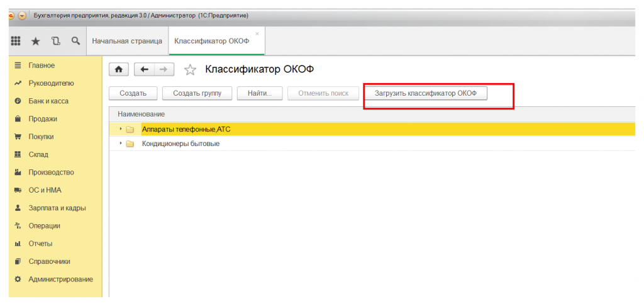
Task: Expand the Кондиционеры бытовые group
Action: point(121,144)
